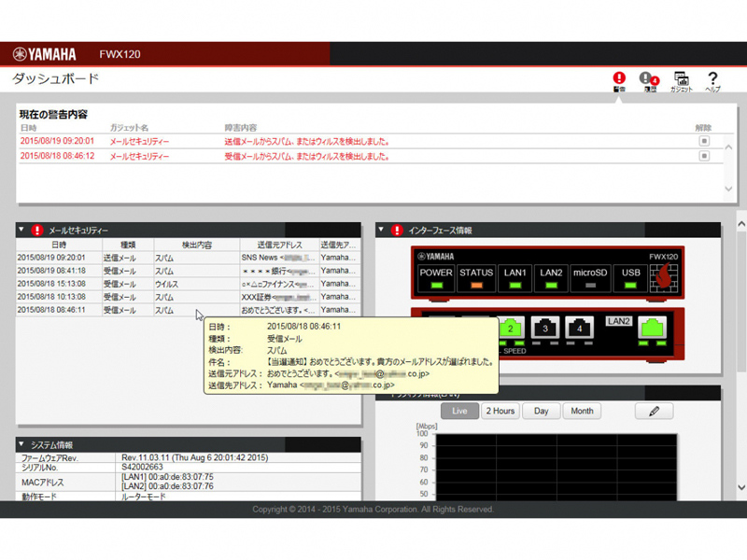Image resolution: width=747 pixels, height=560 pixels.
Task: Click LAN2 MAC address 00:a0:de:83:07:76
Action: tap(168, 486)
